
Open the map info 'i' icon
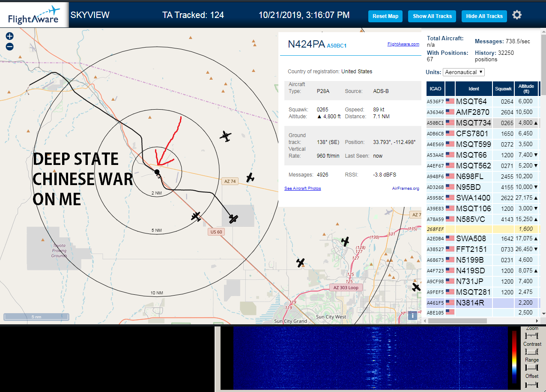[412, 316]
